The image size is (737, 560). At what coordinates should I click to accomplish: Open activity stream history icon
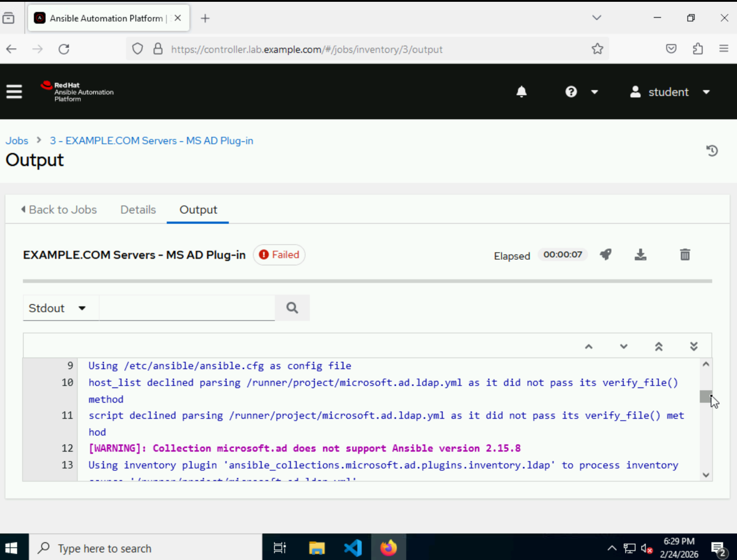tap(712, 151)
